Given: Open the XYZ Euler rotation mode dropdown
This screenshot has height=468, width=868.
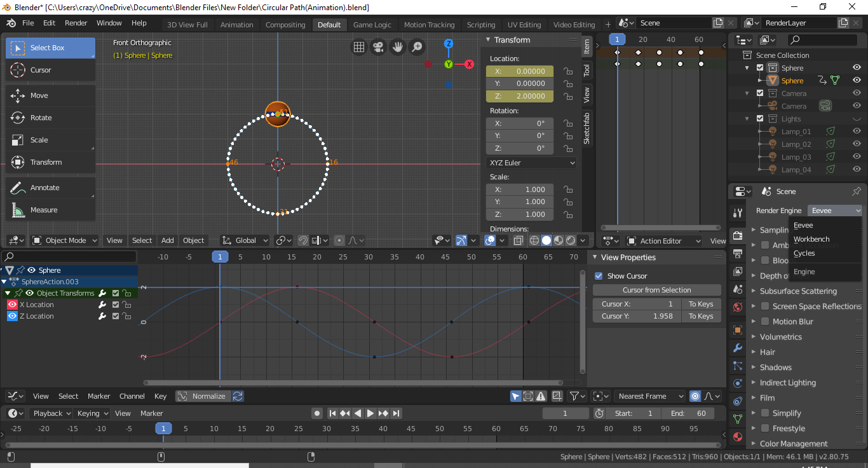Looking at the screenshot, I should (531, 163).
